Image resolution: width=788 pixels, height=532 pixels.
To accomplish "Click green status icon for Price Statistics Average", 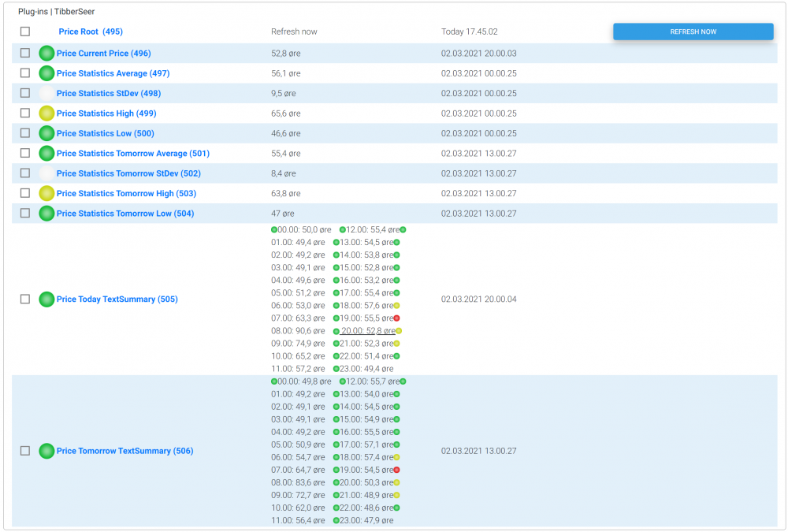I will coord(46,73).
